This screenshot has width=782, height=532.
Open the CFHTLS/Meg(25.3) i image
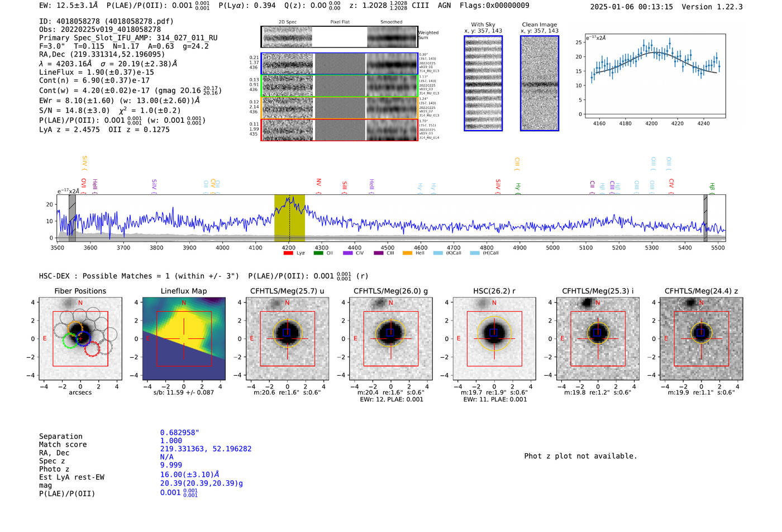pyautogui.click(x=598, y=338)
